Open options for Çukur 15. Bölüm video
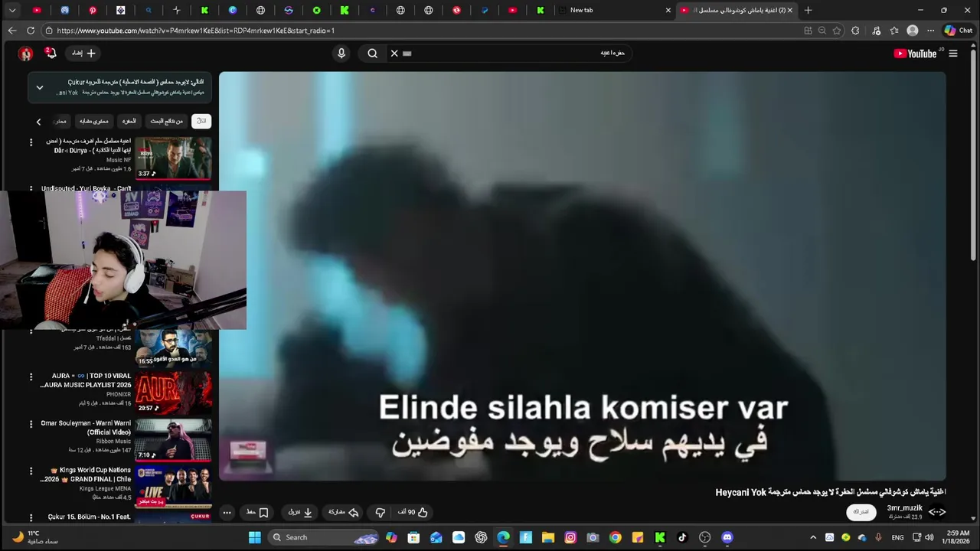980x551 pixels. [x=31, y=517]
